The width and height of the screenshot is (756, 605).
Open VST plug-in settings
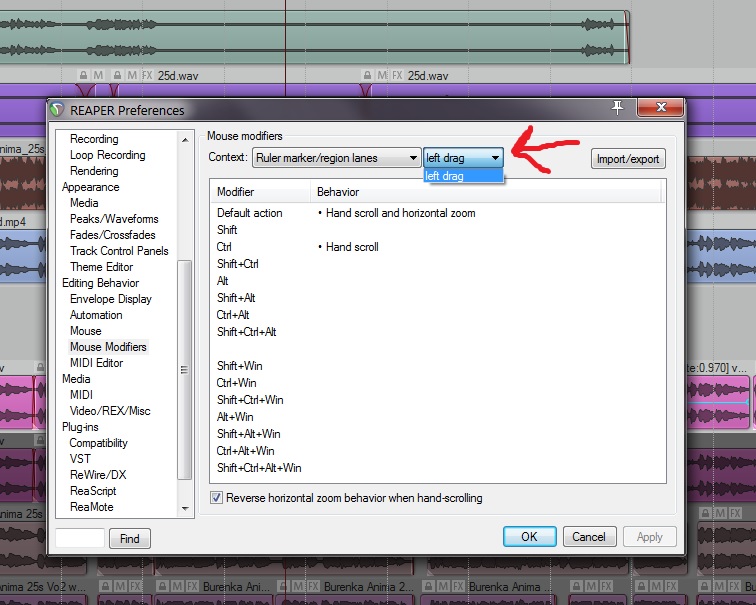[x=80, y=458]
